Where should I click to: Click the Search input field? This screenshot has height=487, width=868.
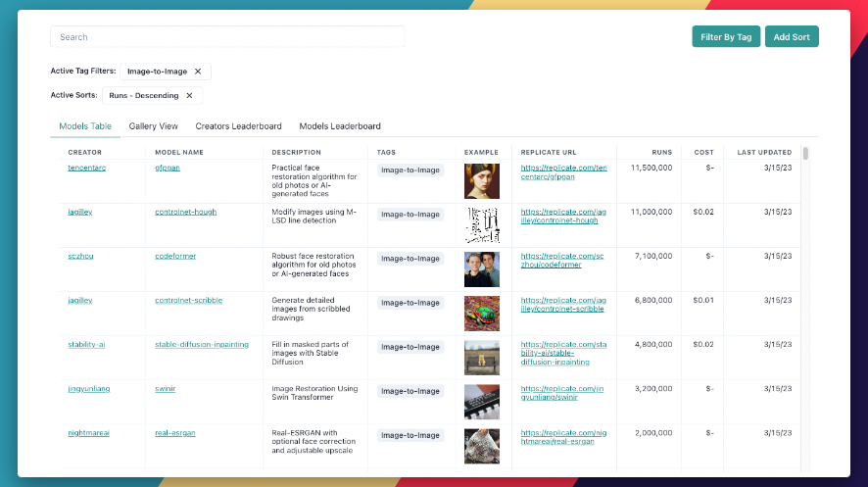(227, 36)
